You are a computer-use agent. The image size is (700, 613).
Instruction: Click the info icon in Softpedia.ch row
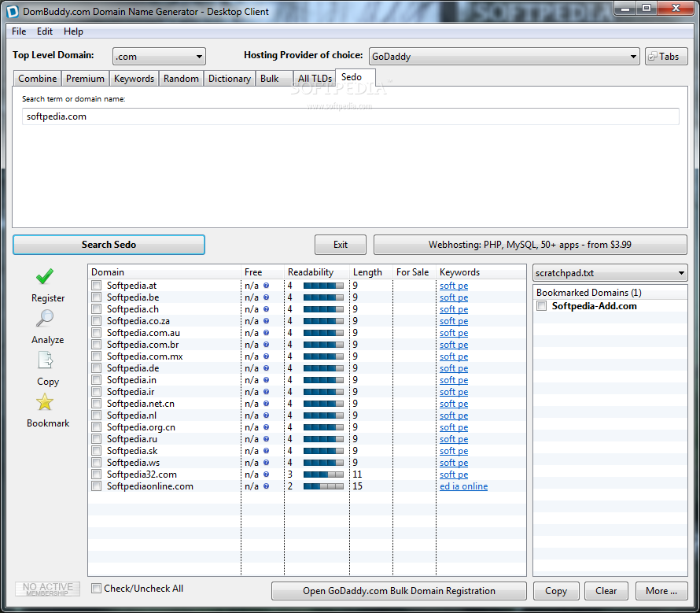pyautogui.click(x=266, y=309)
